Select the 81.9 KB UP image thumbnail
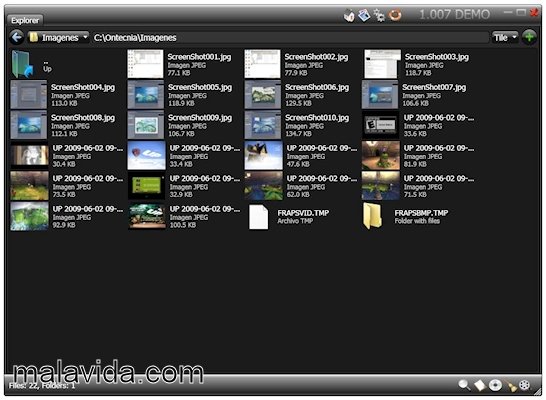 (x=381, y=155)
